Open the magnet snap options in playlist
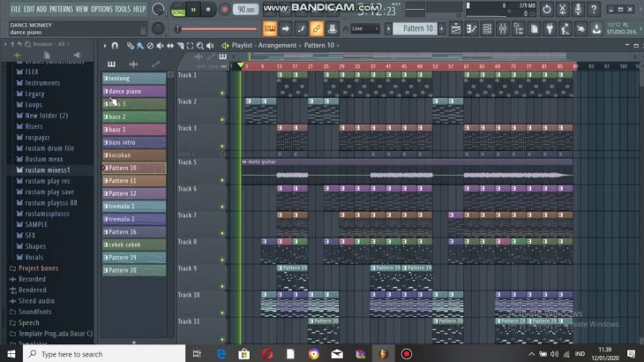The height and width of the screenshot is (362, 644). 115,46
